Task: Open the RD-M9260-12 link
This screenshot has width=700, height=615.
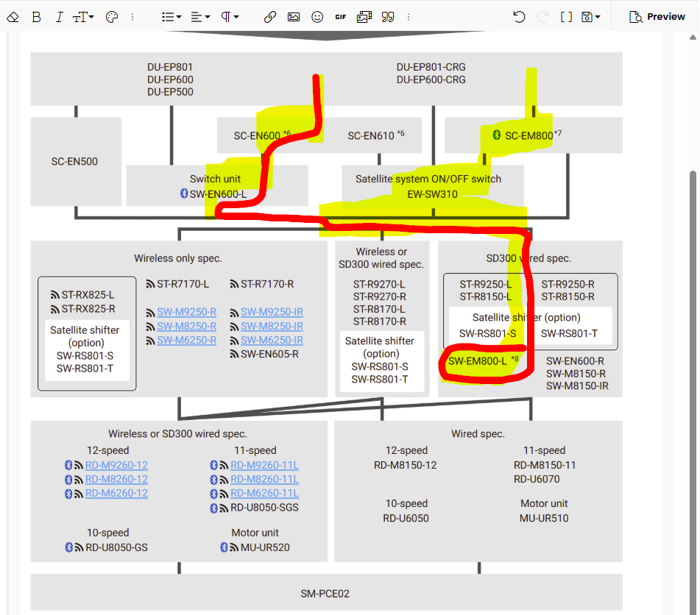Action: pyautogui.click(x=116, y=465)
